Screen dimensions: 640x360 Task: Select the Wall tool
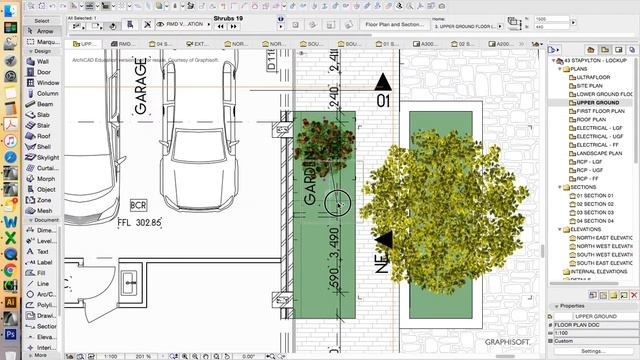point(42,61)
